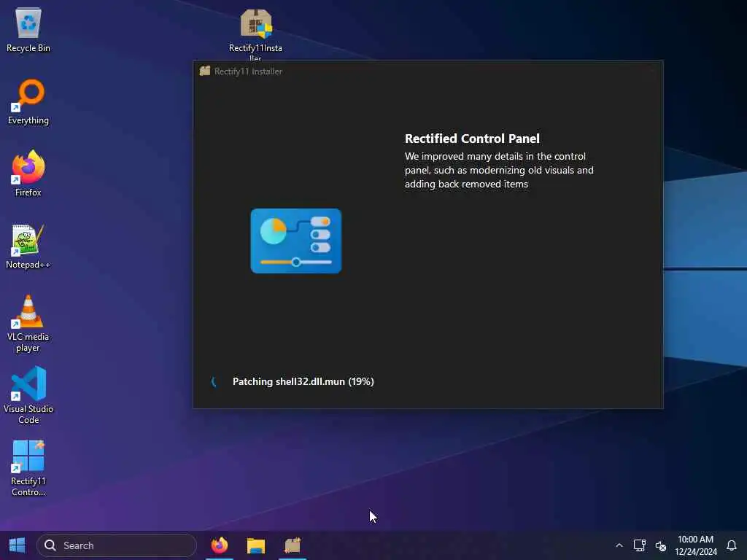Select the Visual Studio Code shortcut
The width and height of the screenshot is (747, 560).
click(28, 395)
